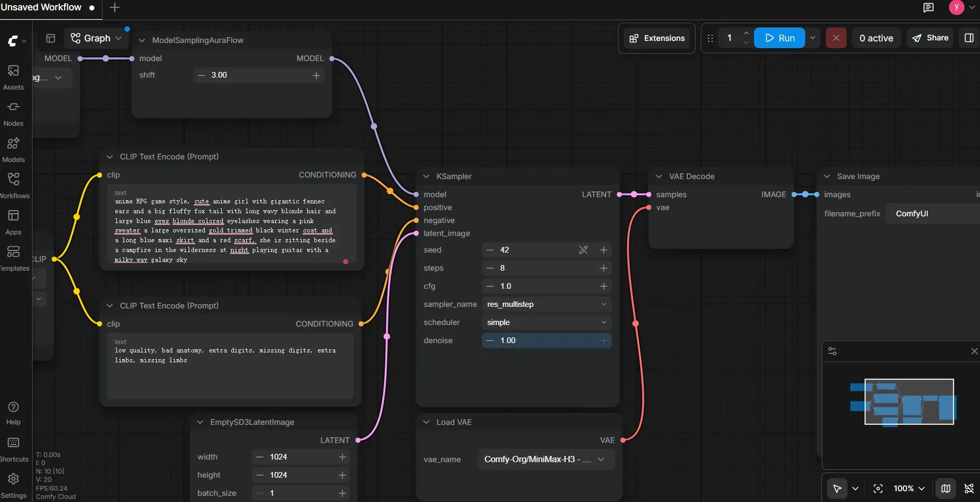Click the Load VAE output port

(x=623, y=440)
